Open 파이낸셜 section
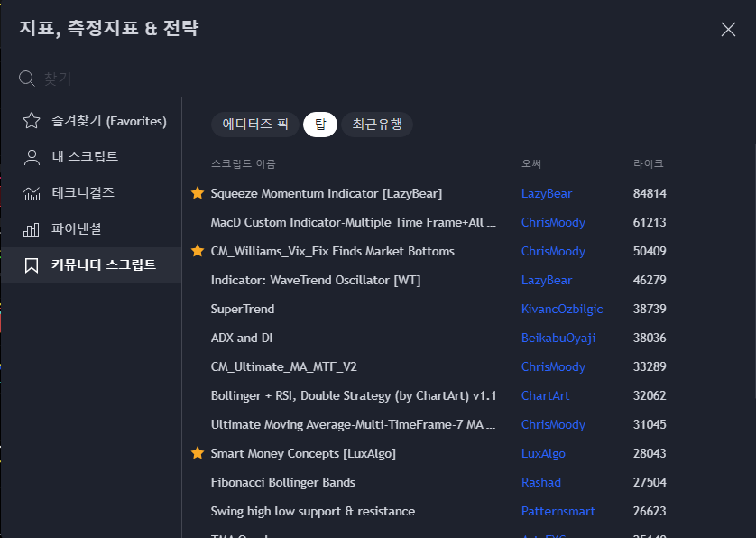 click(x=91, y=229)
